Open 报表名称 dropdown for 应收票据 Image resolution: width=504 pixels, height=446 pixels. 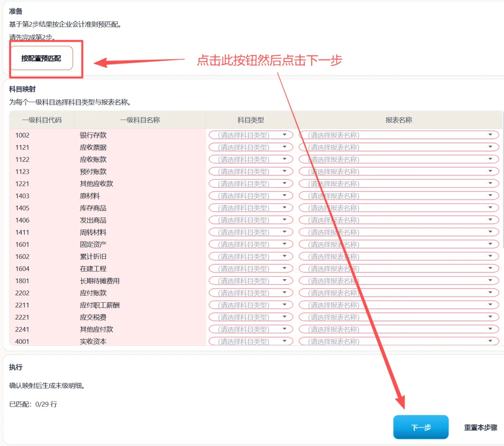(399, 147)
